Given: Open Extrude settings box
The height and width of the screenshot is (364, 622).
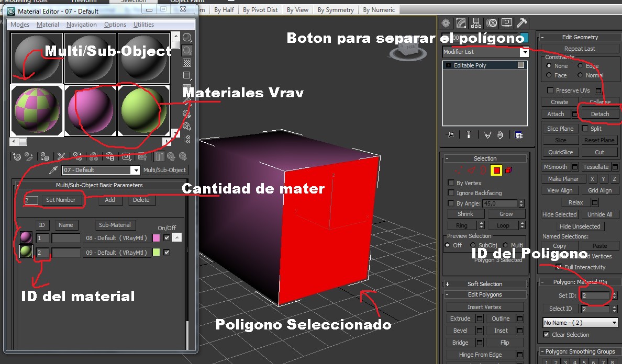Looking at the screenshot, I should pyautogui.click(x=480, y=318).
